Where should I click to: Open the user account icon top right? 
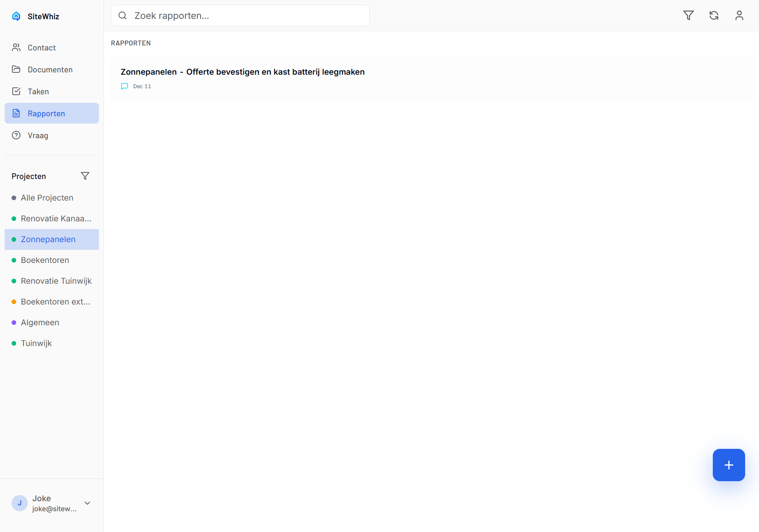coord(739,15)
